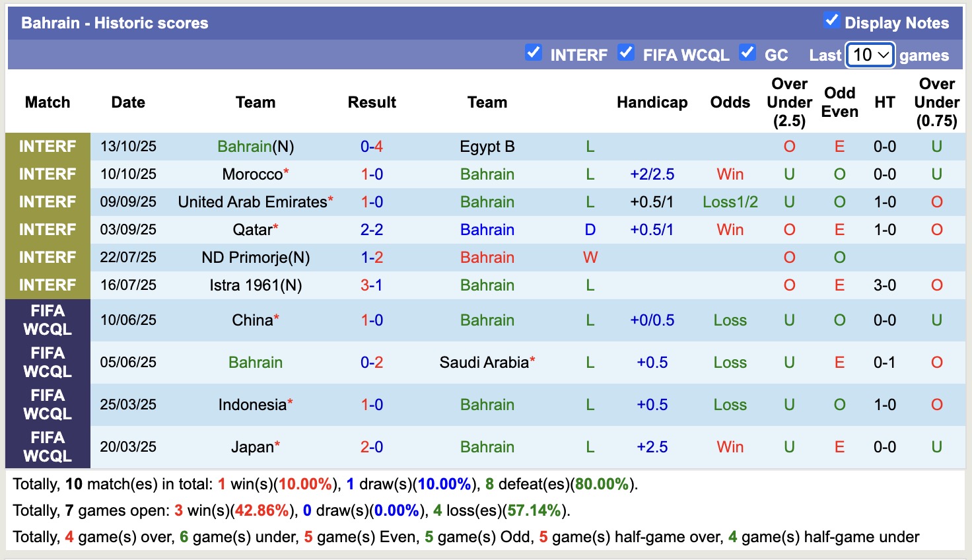
Task: Open the games count dropdown showing 10
Action: click(x=870, y=55)
